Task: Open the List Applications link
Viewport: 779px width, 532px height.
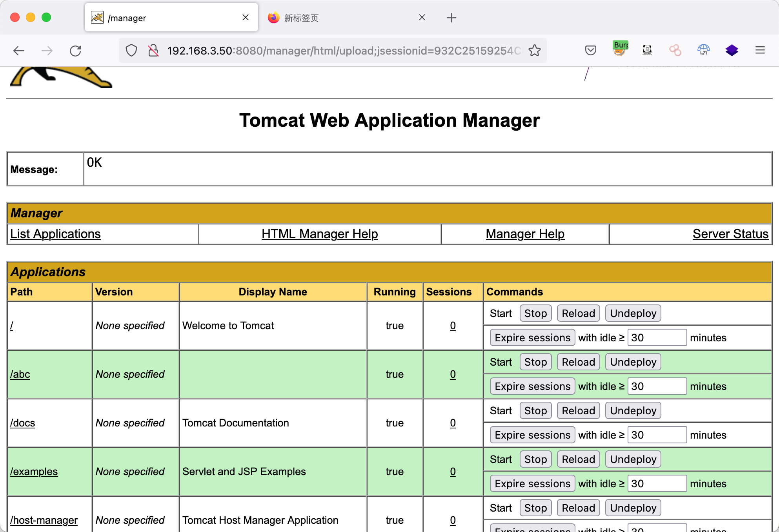Action: [55, 234]
